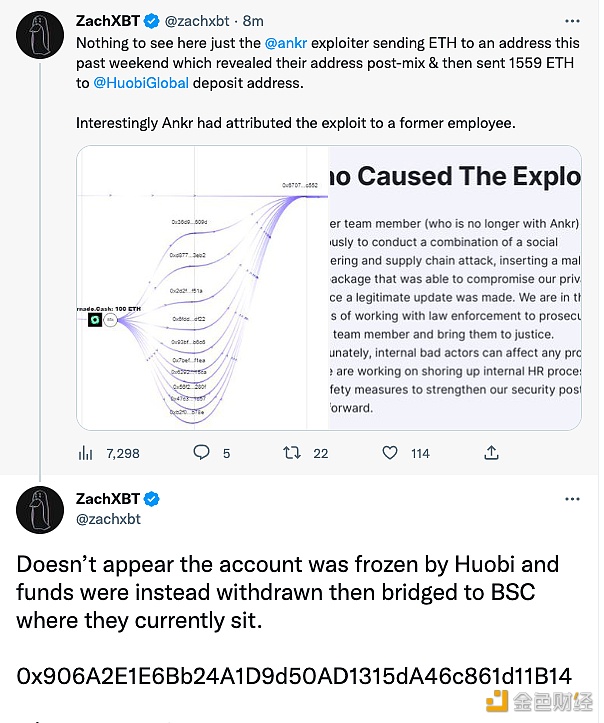Click verified badge beside ZachXBT in top tweet
Image resolution: width=604 pixels, height=723 pixels.
coord(151,19)
